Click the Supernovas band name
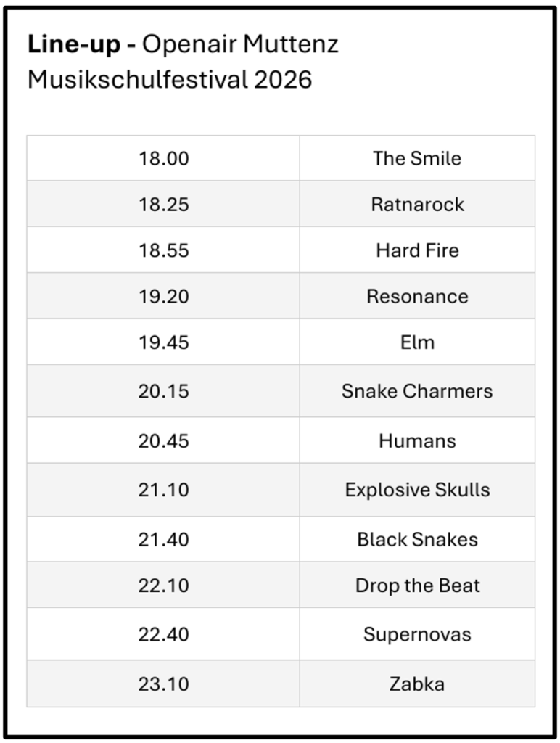Screen dimensions: 560x743 pos(417,634)
